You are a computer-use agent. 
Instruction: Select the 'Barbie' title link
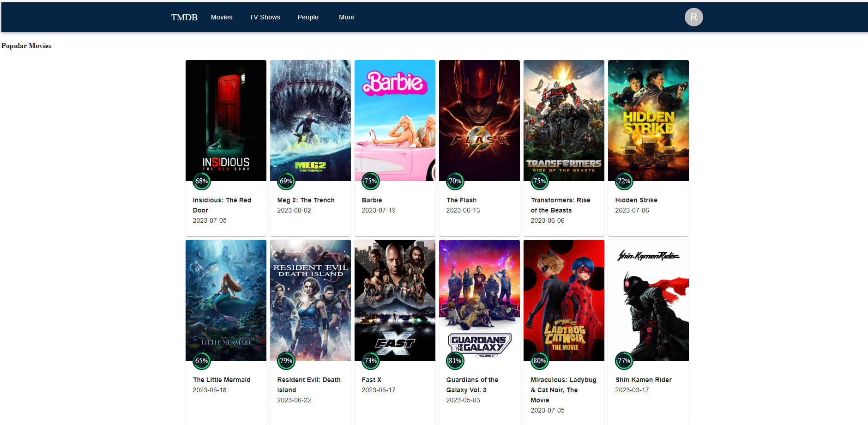[x=372, y=200]
